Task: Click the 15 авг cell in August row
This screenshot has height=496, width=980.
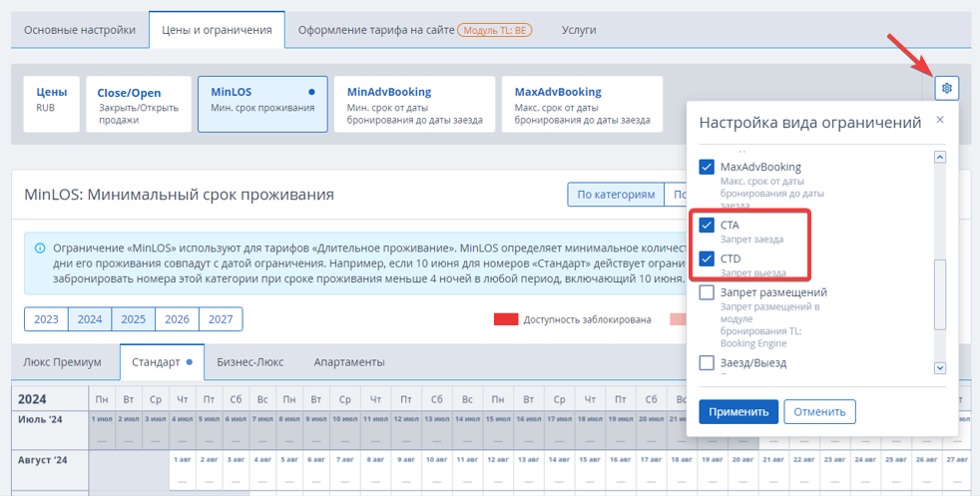Action: coord(590,470)
